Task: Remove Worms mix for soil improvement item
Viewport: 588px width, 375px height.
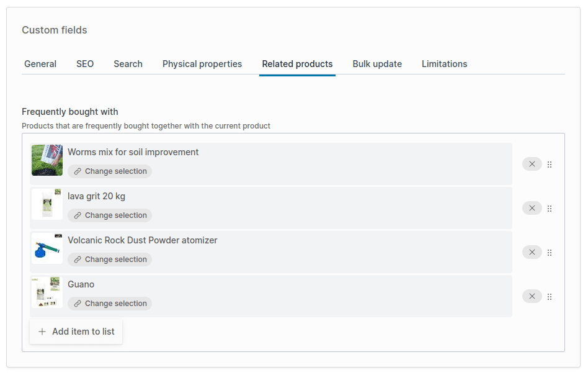Action: 532,164
